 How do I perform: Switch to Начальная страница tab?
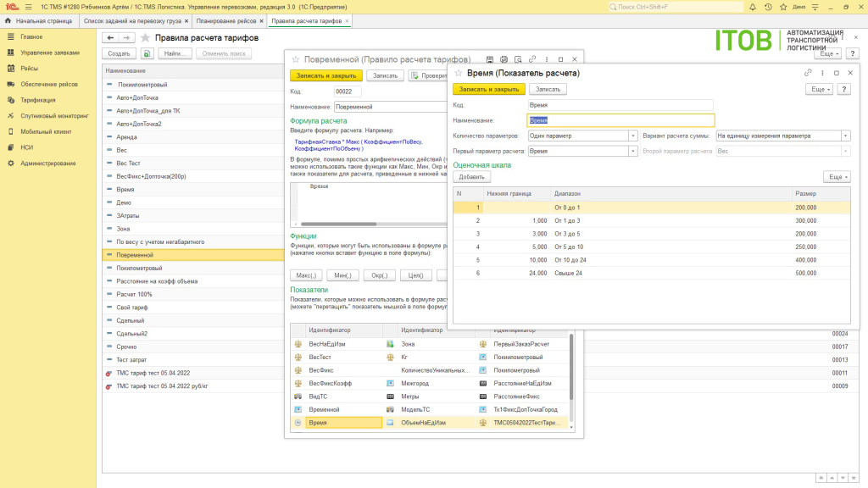click(39, 21)
